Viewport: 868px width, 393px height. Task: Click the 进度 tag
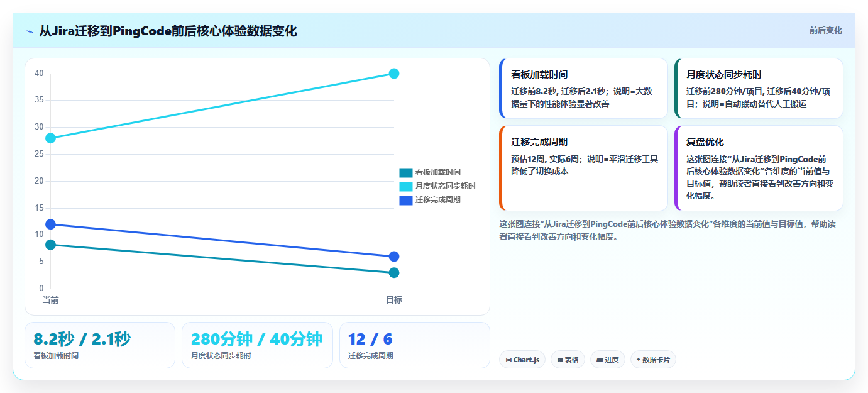(608, 360)
